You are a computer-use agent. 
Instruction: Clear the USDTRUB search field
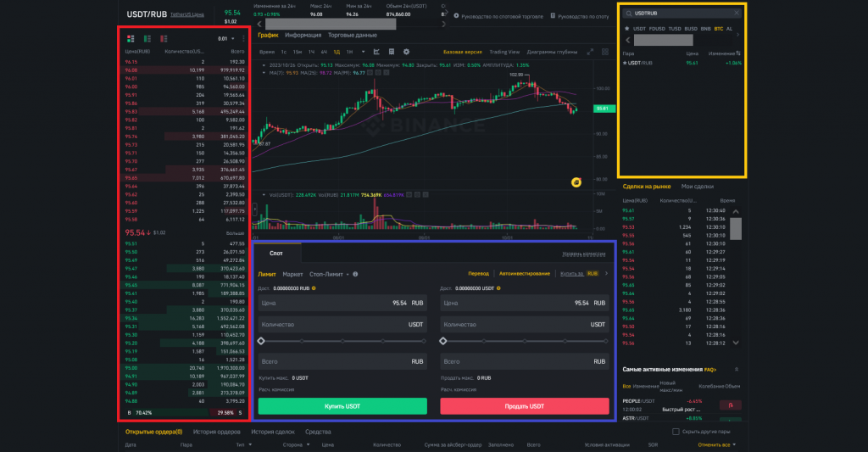click(x=736, y=14)
